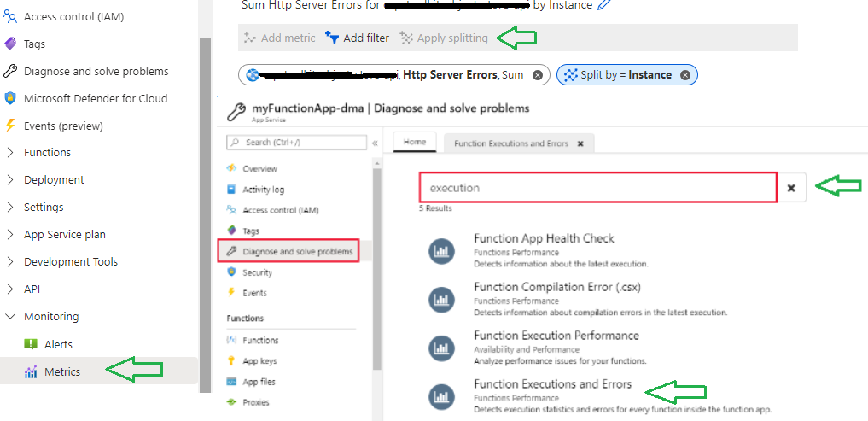Screen dimensions: 868x421
Task: Select the Http Server Errors metric pill
Action: [x=394, y=75]
